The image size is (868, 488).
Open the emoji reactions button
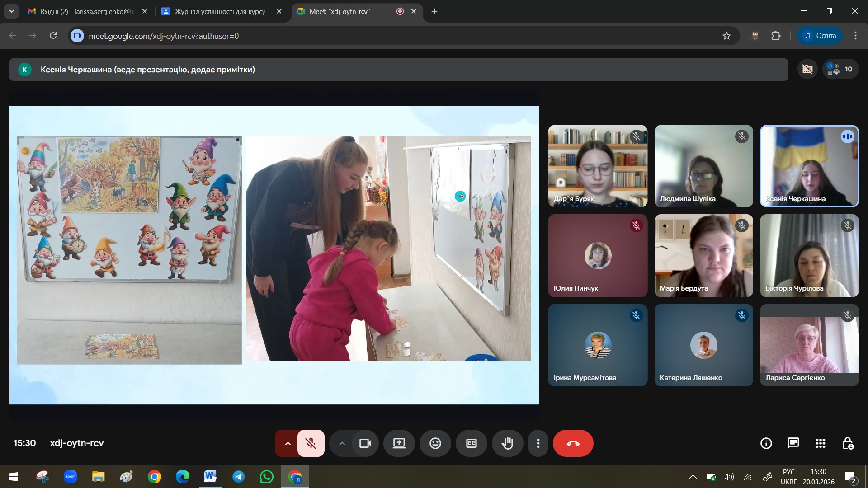point(435,443)
